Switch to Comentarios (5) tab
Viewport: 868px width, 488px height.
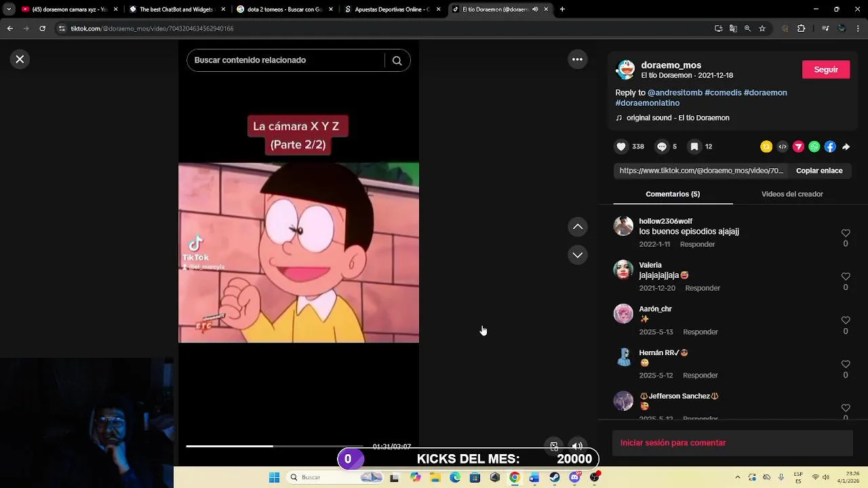click(673, 194)
